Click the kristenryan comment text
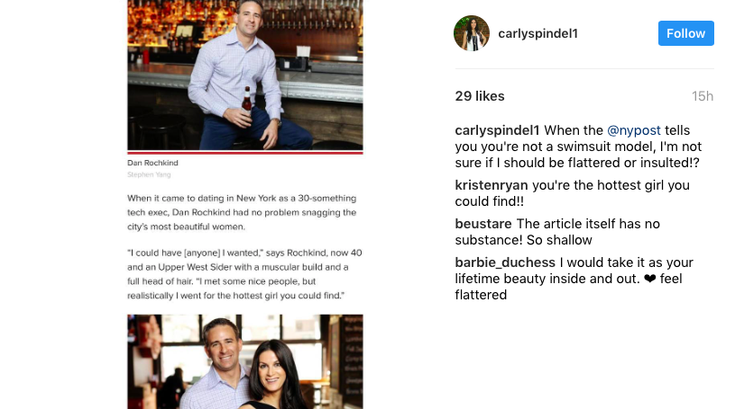This screenshot has height=409, width=735. (572, 193)
